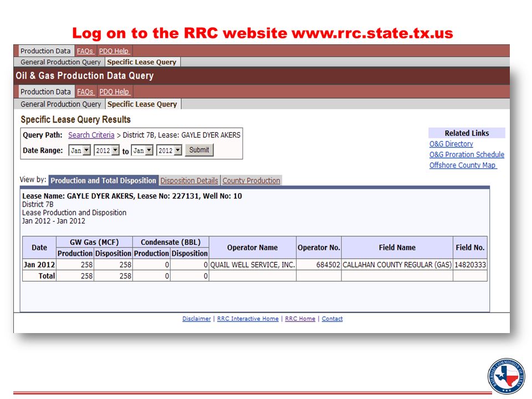Viewport: 532px width, 399px height.
Task: Click the QUAIL WELL SERVICE, INC. cell
Action: pyautogui.click(x=253, y=265)
